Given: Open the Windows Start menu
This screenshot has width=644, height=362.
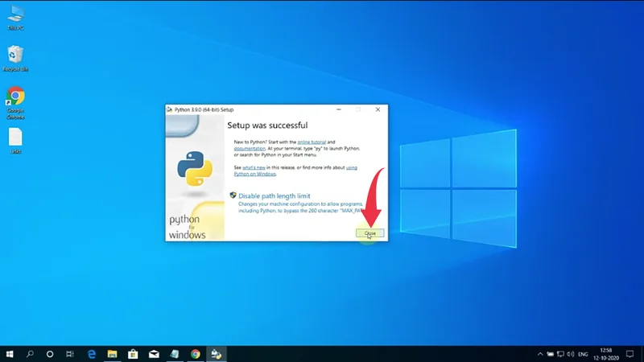Looking at the screenshot, I should coord(10,353).
